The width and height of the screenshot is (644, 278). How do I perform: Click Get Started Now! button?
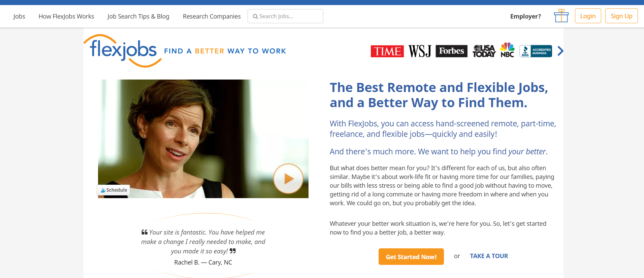click(x=411, y=257)
